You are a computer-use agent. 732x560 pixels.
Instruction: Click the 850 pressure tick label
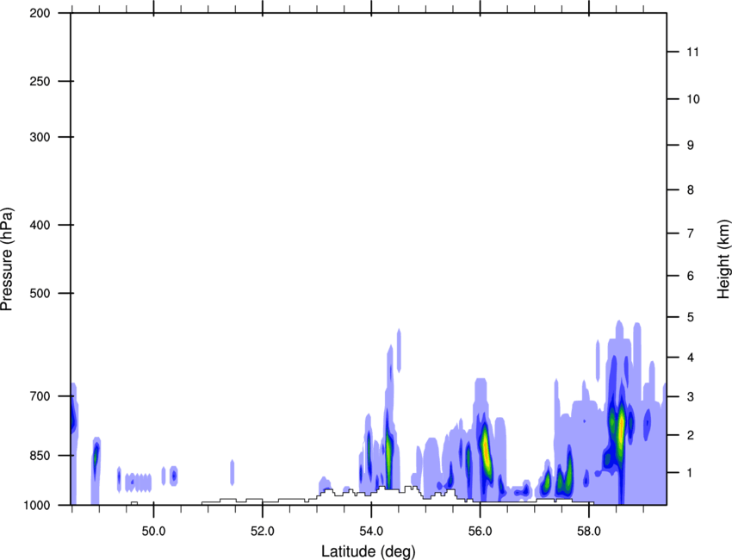click(x=40, y=455)
